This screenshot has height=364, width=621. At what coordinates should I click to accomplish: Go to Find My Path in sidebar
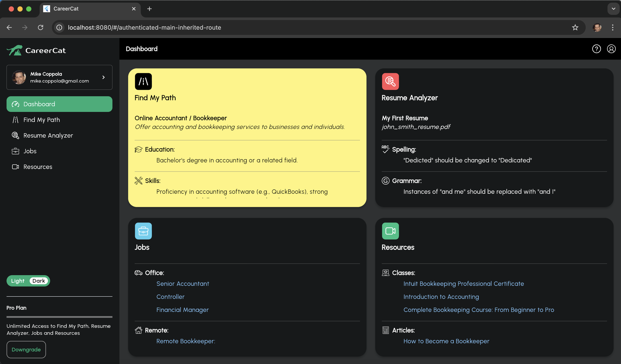pos(59,120)
